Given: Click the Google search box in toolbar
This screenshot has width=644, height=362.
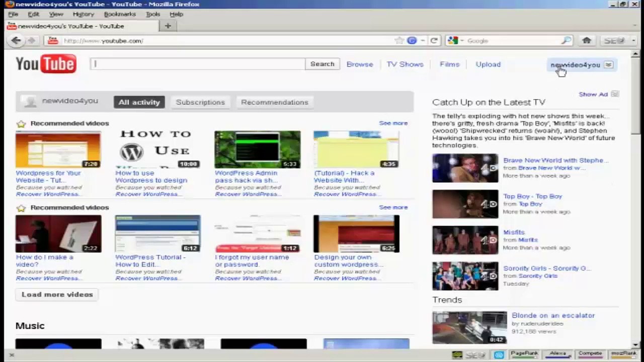Looking at the screenshot, I should (x=512, y=41).
